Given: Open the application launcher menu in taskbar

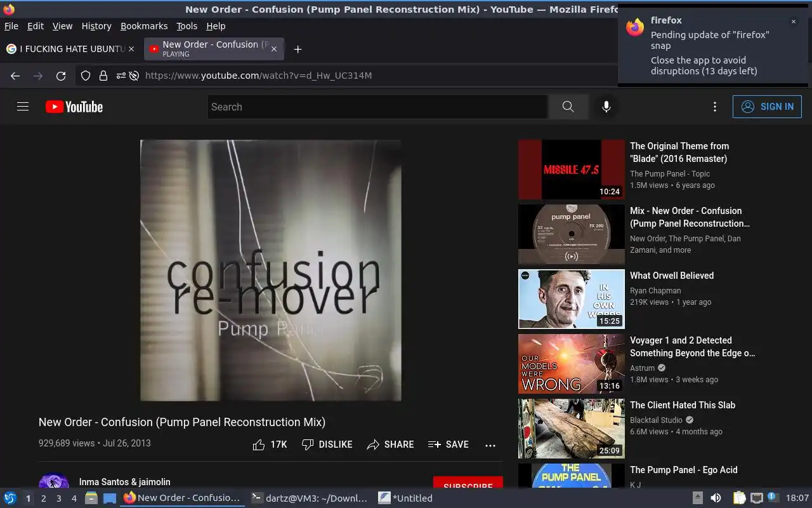Looking at the screenshot, I should click(10, 498).
